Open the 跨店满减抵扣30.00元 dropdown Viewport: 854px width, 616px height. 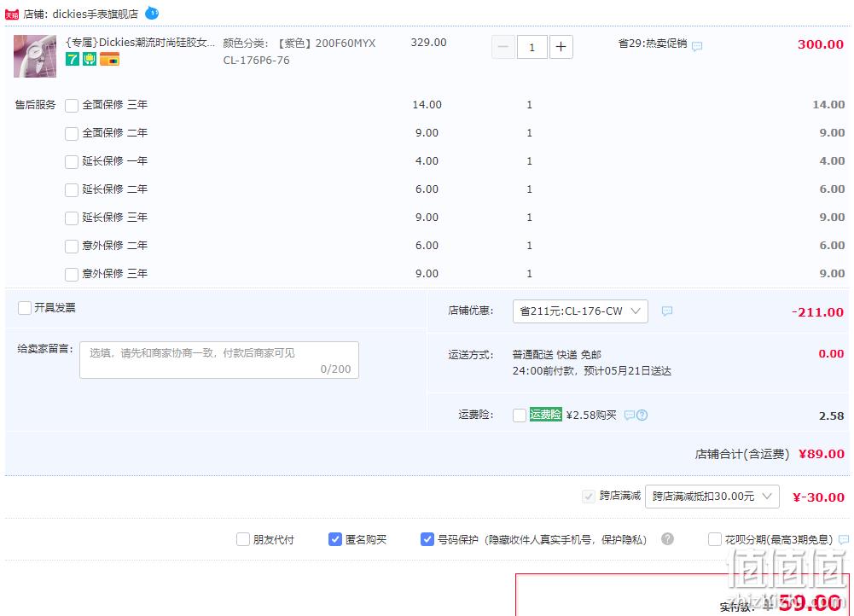click(x=712, y=497)
